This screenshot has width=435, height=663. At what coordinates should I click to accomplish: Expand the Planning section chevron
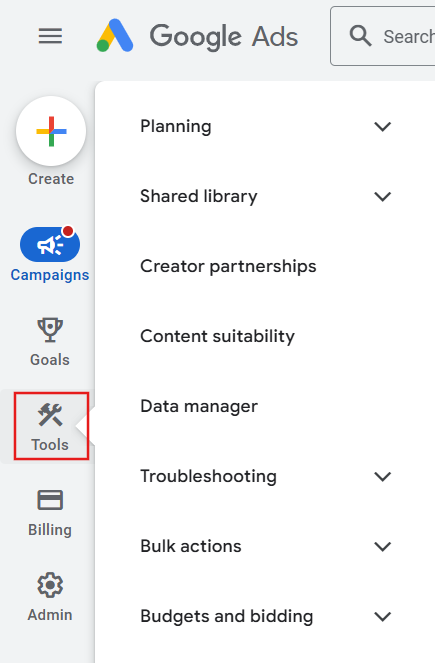tap(383, 126)
